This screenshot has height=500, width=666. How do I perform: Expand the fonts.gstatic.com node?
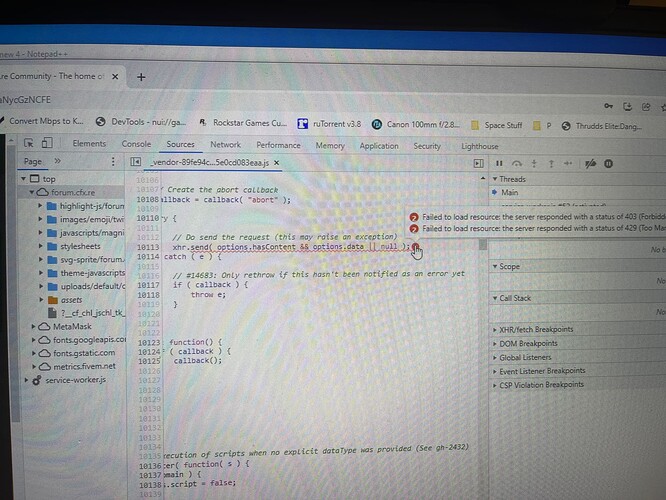click(x=34, y=353)
